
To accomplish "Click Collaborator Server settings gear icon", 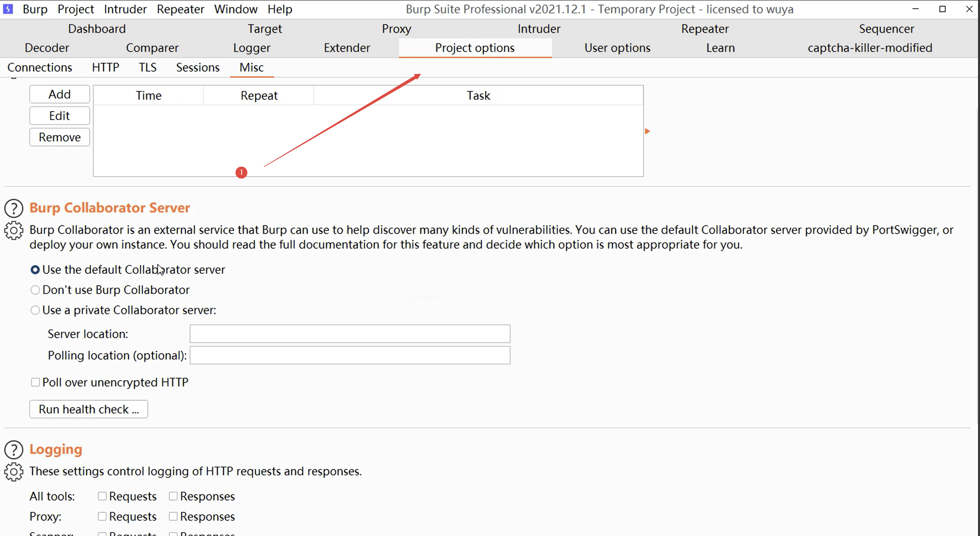I will (13, 231).
